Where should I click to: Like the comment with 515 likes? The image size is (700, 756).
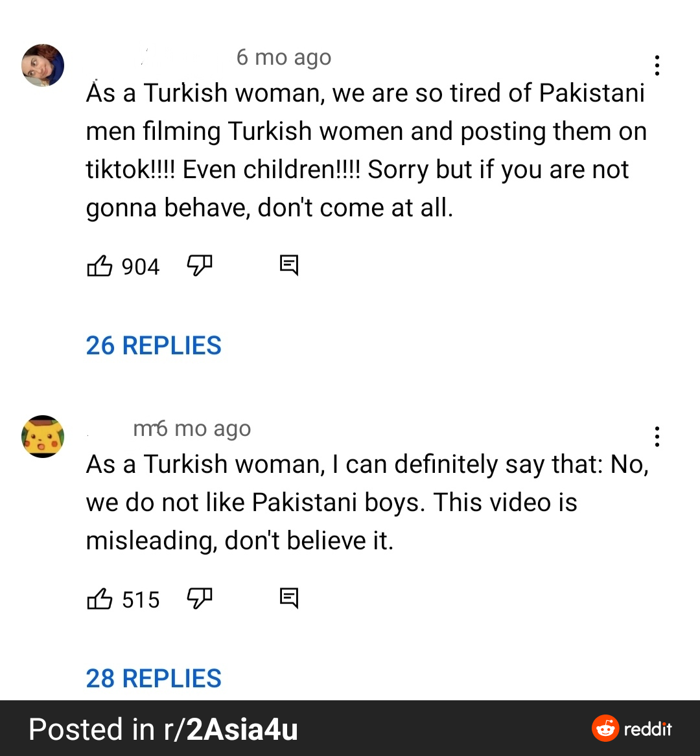coord(99,599)
